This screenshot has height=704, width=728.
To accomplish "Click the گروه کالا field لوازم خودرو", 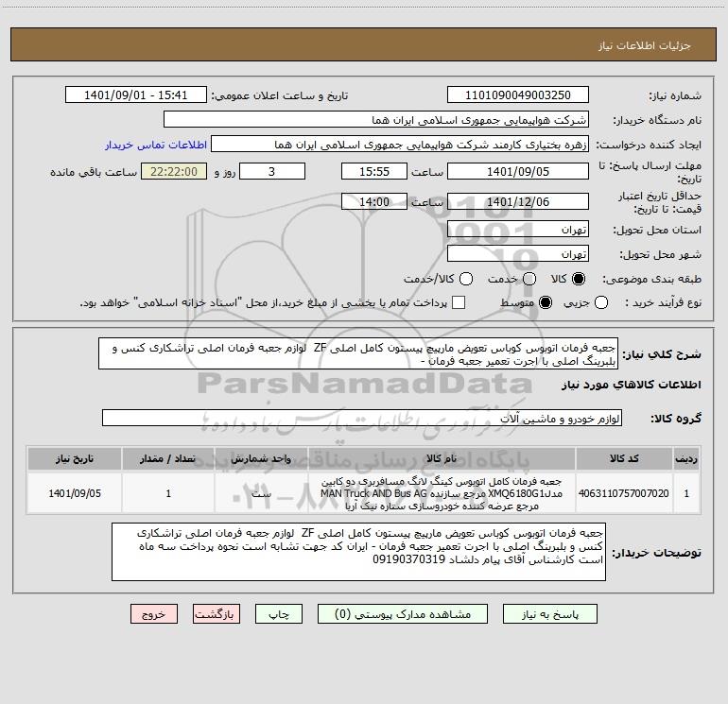I will 362,418.
